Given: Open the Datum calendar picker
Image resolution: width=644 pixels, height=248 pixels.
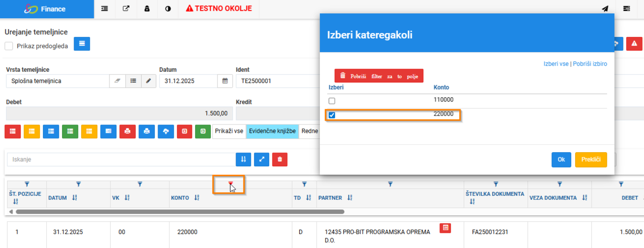Looking at the screenshot, I should (x=225, y=81).
